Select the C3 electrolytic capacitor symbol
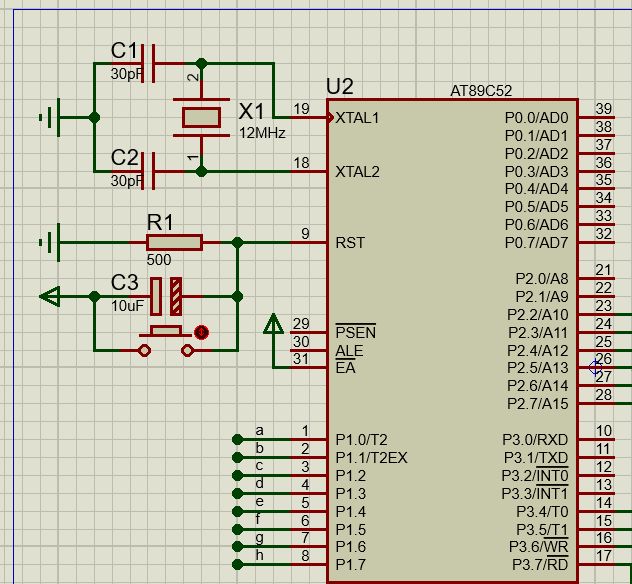632x584 pixels. 166,296
